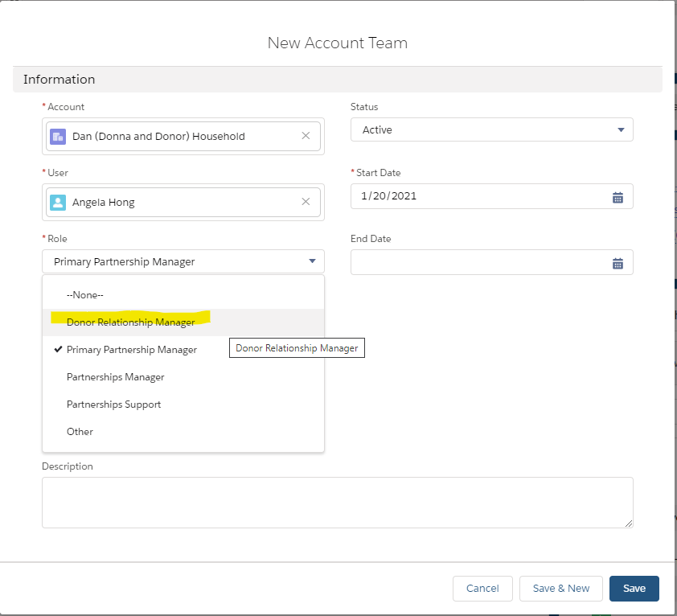
Task: Choose Partnerships Manager role
Action: coord(183,377)
